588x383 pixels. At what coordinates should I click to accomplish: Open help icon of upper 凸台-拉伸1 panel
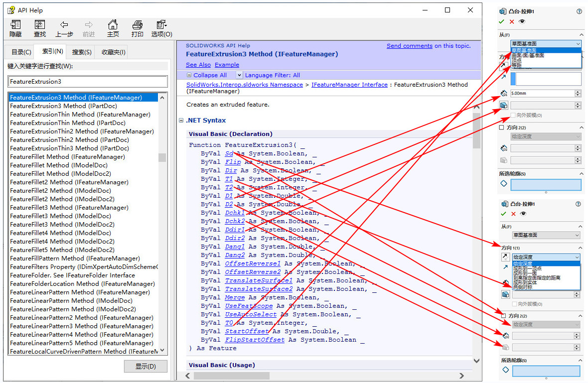pyautogui.click(x=579, y=11)
